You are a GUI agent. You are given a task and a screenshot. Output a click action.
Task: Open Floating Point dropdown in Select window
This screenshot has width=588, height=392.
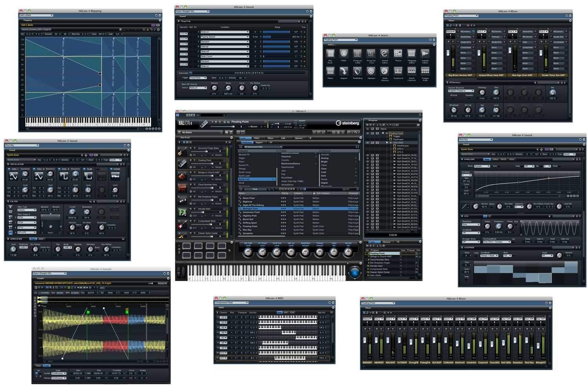(x=341, y=40)
